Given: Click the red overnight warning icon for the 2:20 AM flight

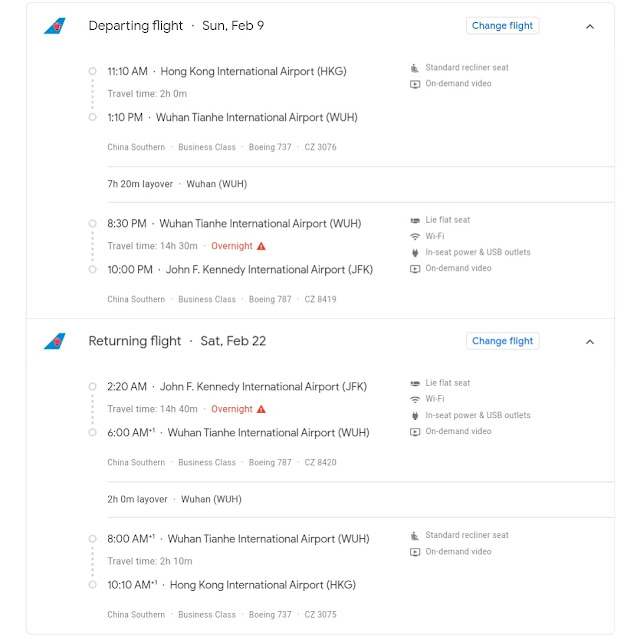Looking at the screenshot, I should 261,409.
